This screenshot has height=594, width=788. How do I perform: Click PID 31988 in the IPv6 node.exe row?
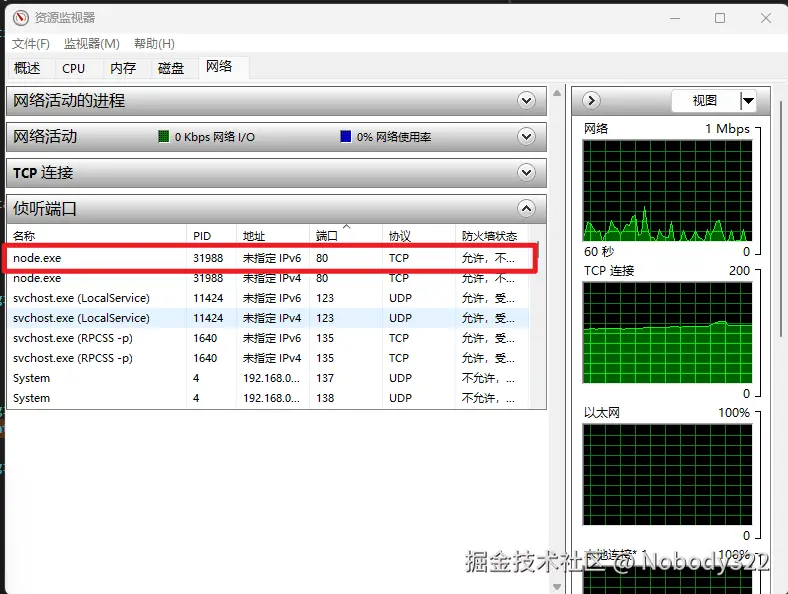pos(208,258)
